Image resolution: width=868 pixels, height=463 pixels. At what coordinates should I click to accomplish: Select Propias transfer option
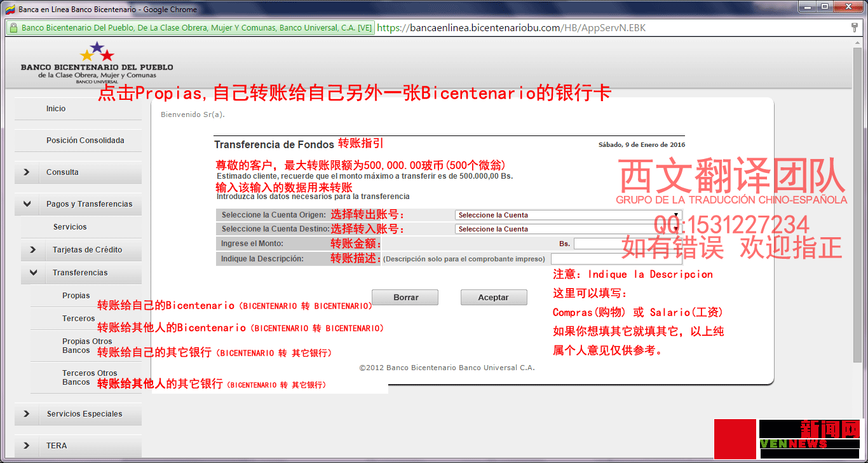coord(76,296)
